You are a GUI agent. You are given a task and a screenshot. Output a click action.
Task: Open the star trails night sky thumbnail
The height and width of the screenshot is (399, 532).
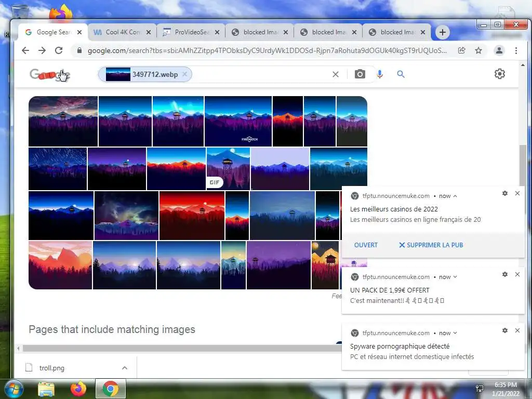[58, 169]
